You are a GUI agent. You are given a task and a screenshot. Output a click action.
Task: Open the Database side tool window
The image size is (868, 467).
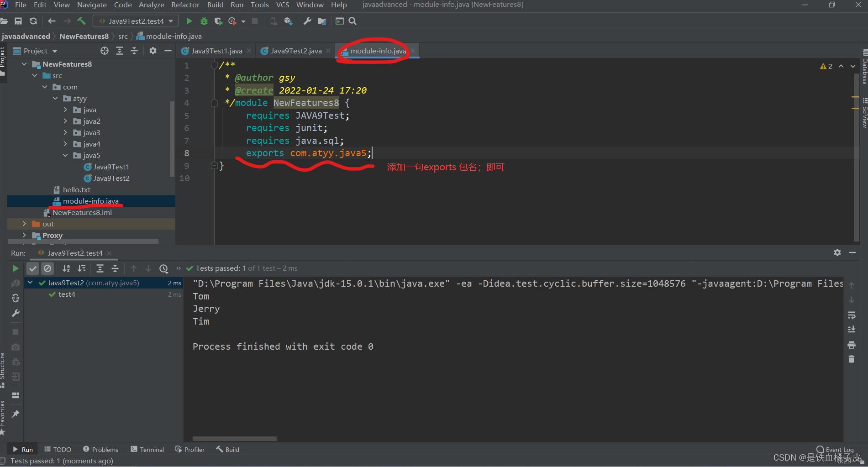click(x=864, y=67)
